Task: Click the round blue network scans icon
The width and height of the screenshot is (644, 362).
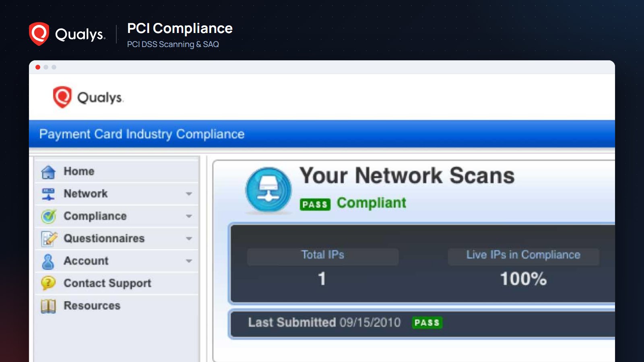Action: [268, 190]
